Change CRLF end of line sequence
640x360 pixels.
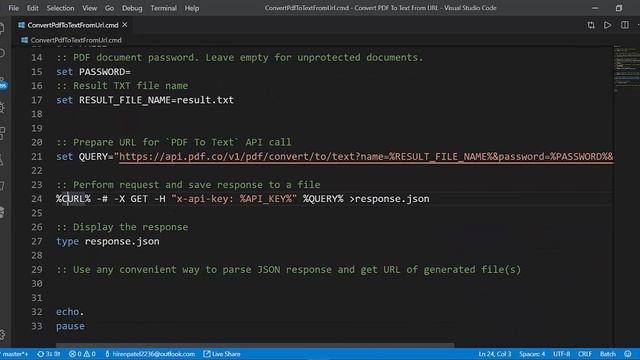(x=584, y=354)
